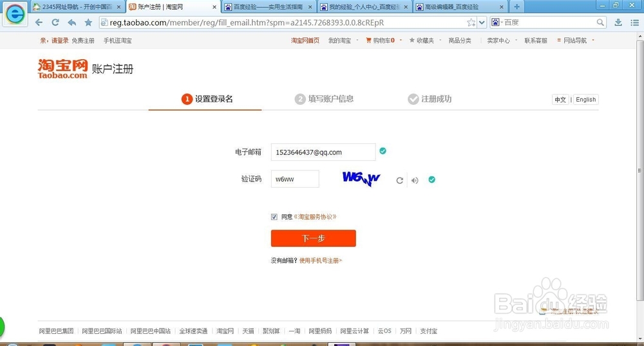Open the browser main menu icon
Viewport: 644px width, 346px height.
click(x=634, y=23)
